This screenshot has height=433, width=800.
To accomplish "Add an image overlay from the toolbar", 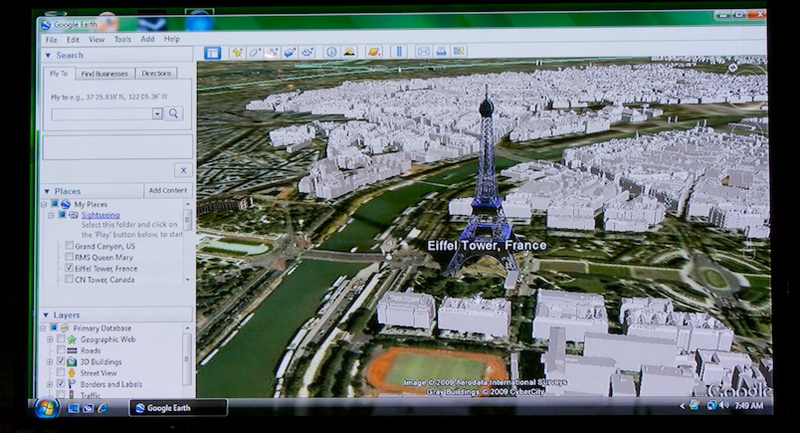I will [x=289, y=53].
